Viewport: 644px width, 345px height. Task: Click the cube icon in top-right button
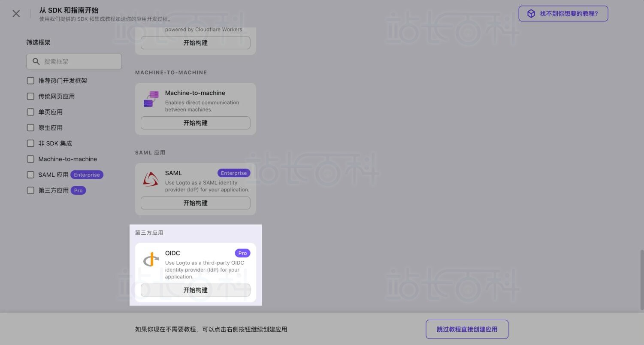tap(531, 14)
